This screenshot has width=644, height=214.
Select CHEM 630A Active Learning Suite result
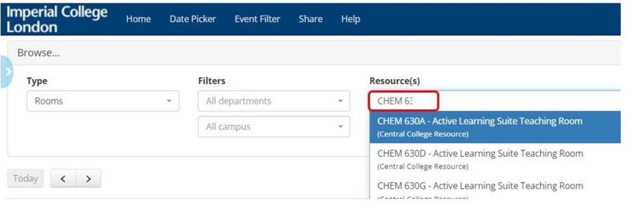(x=495, y=127)
